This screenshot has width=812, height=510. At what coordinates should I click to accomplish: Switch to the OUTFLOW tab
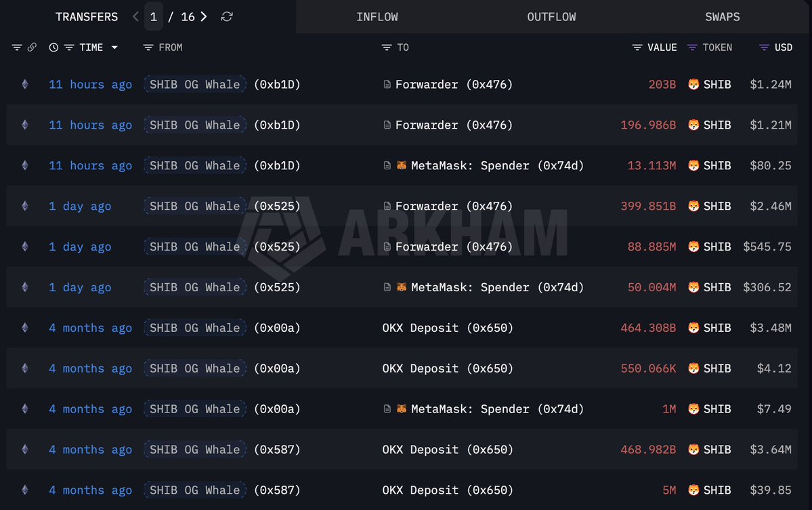coord(551,17)
